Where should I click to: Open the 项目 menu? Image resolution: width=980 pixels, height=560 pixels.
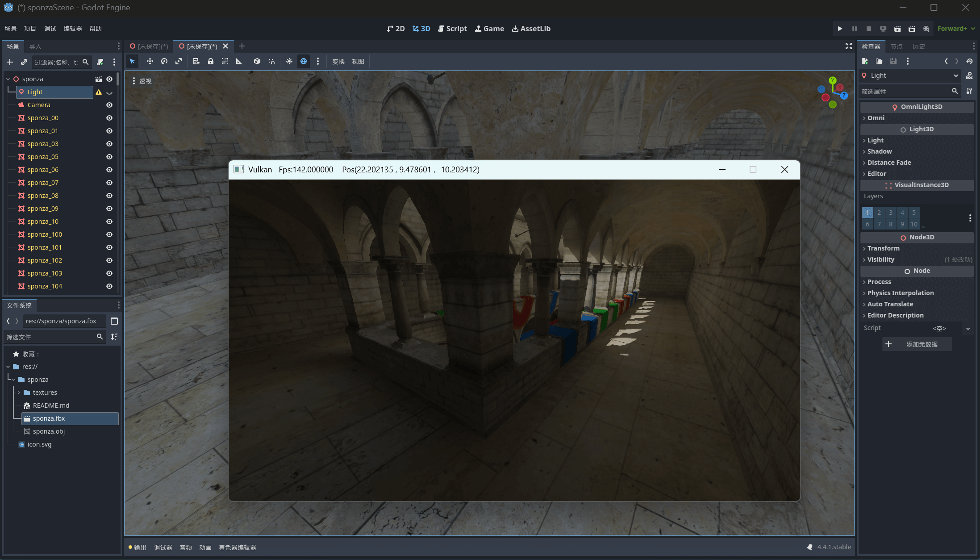[x=30, y=29]
